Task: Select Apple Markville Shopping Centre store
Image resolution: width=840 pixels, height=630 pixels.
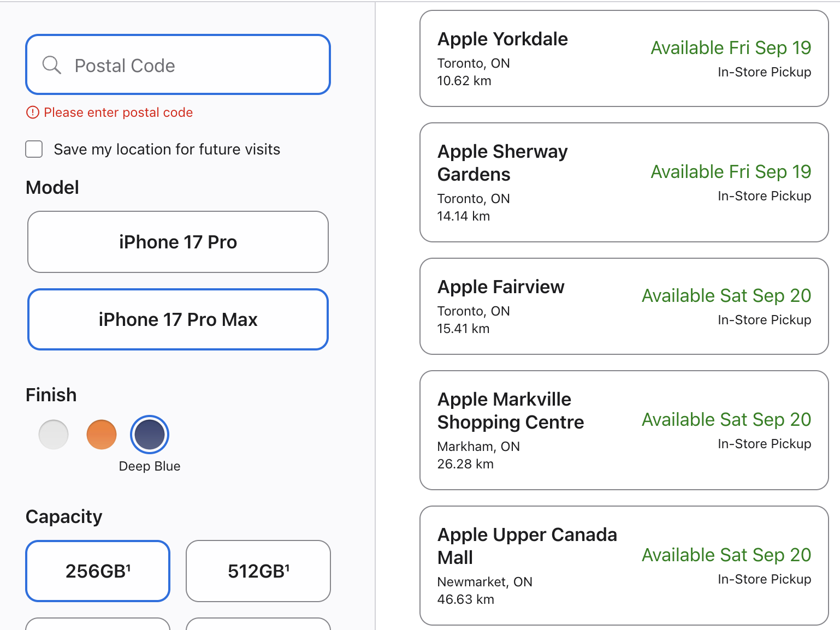Action: click(624, 430)
